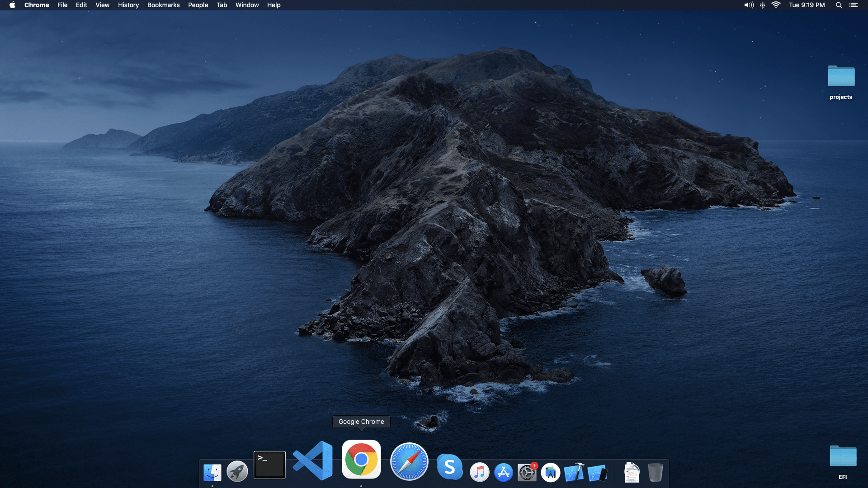Open System Preferences with update badge
868x488 pixels.
point(527,472)
